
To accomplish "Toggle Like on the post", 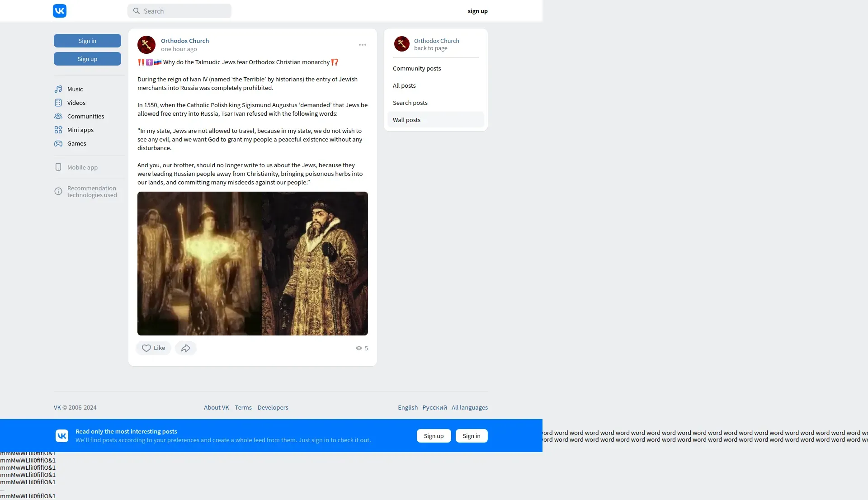I will [153, 348].
